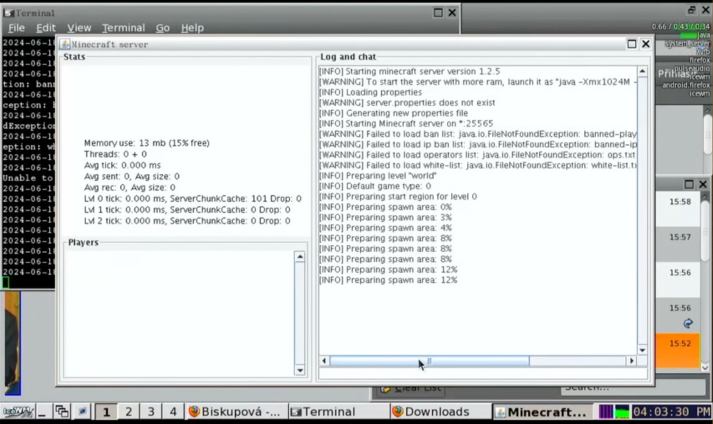Close the Terminal window
Image resolution: width=713 pixels, height=424 pixels.
tap(452, 13)
